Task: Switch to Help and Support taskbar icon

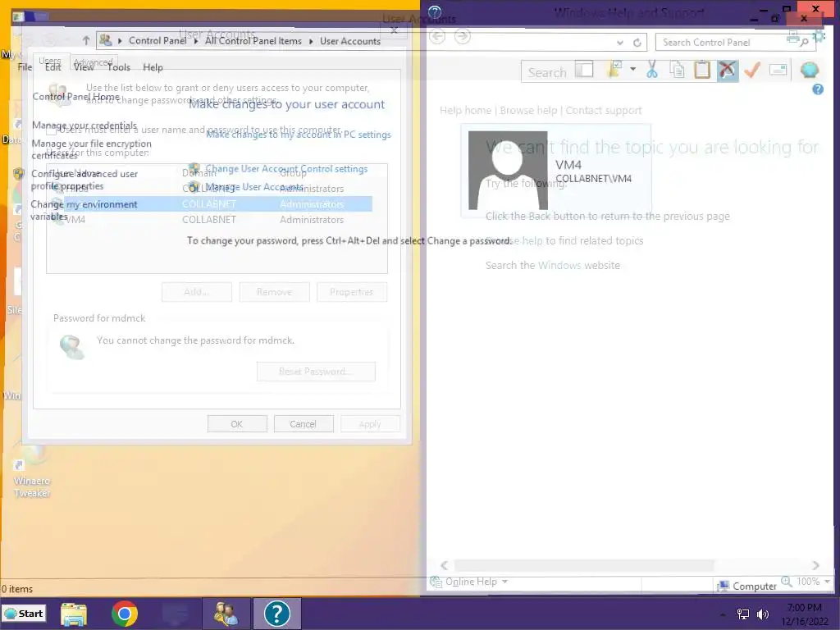Action: (x=277, y=614)
